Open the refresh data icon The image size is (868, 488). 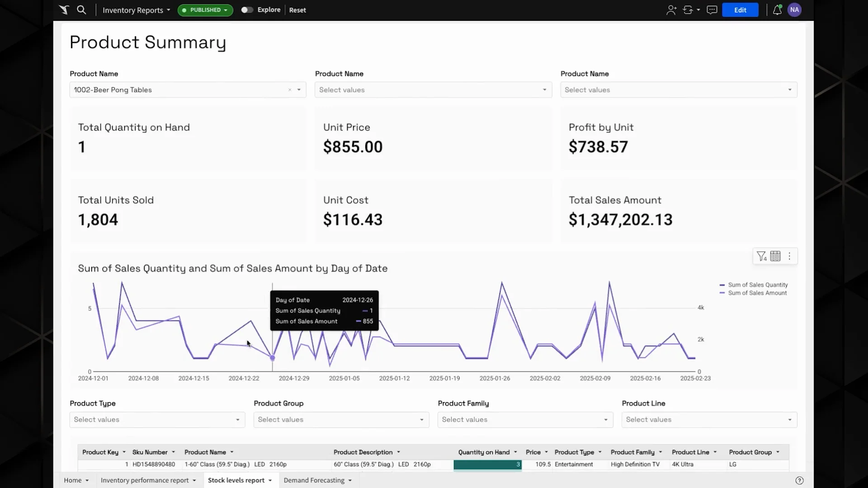688,10
